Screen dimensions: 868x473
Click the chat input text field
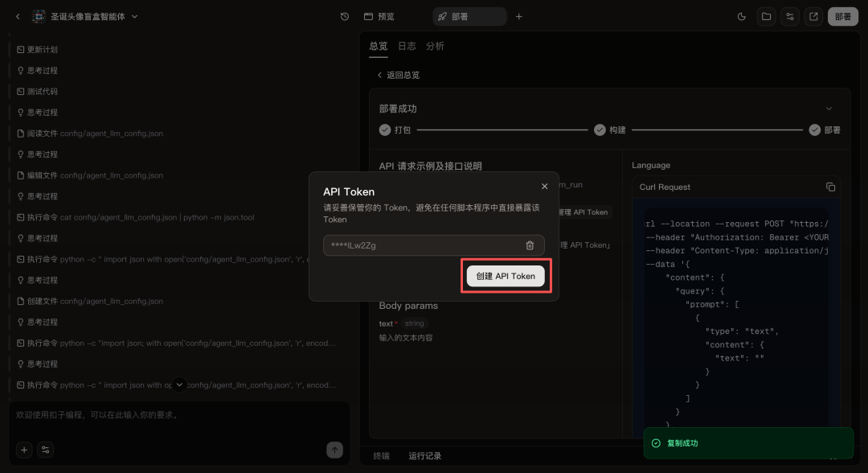click(x=178, y=416)
